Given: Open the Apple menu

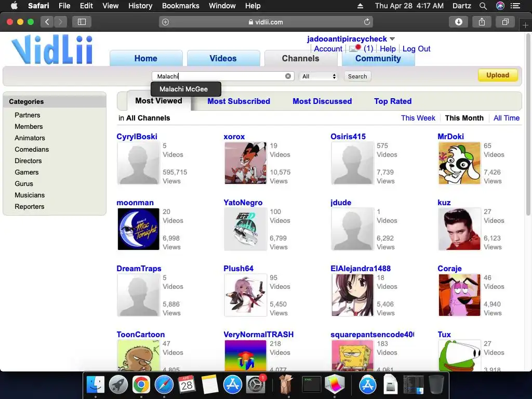Looking at the screenshot, I should point(14,6).
